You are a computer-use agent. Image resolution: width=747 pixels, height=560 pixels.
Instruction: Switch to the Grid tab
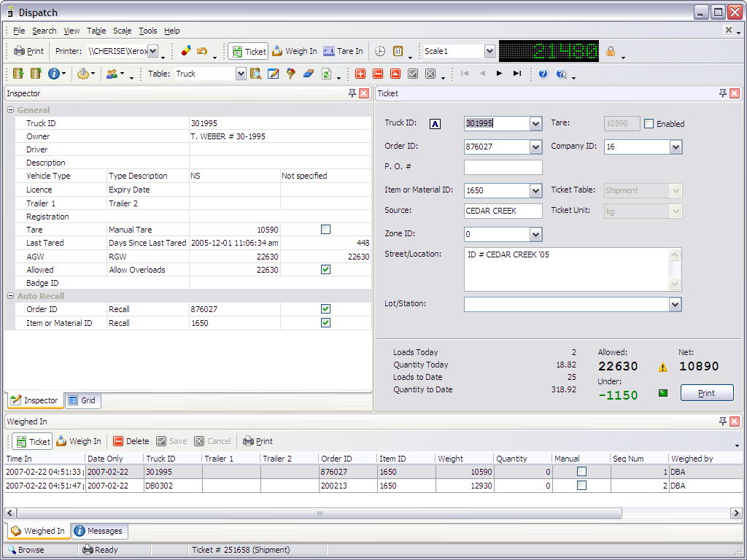tap(82, 400)
